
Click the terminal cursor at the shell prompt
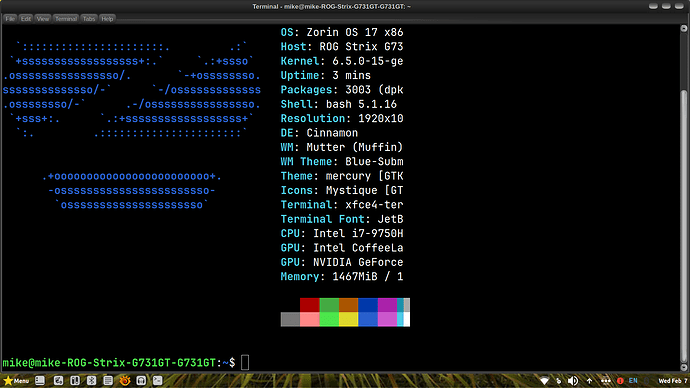245,363
